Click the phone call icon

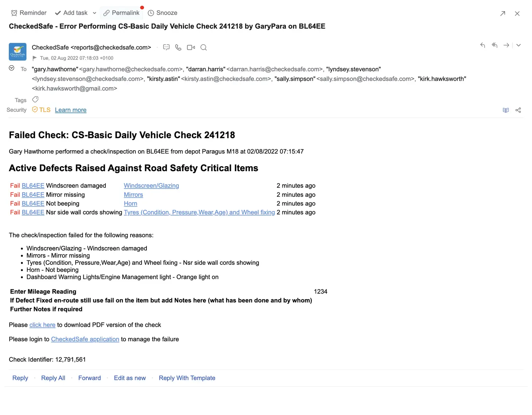pyautogui.click(x=178, y=47)
